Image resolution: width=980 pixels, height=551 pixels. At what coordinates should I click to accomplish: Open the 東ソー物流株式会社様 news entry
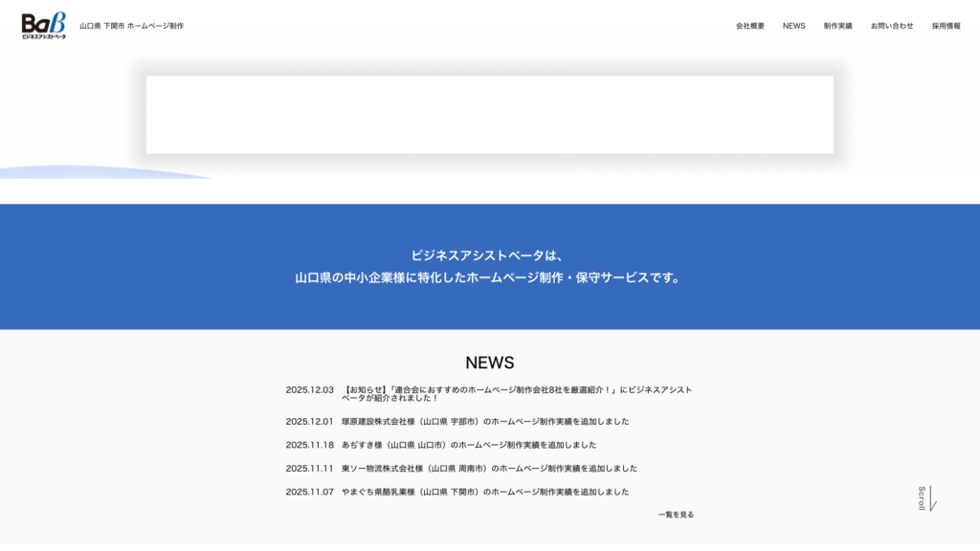click(489, 469)
